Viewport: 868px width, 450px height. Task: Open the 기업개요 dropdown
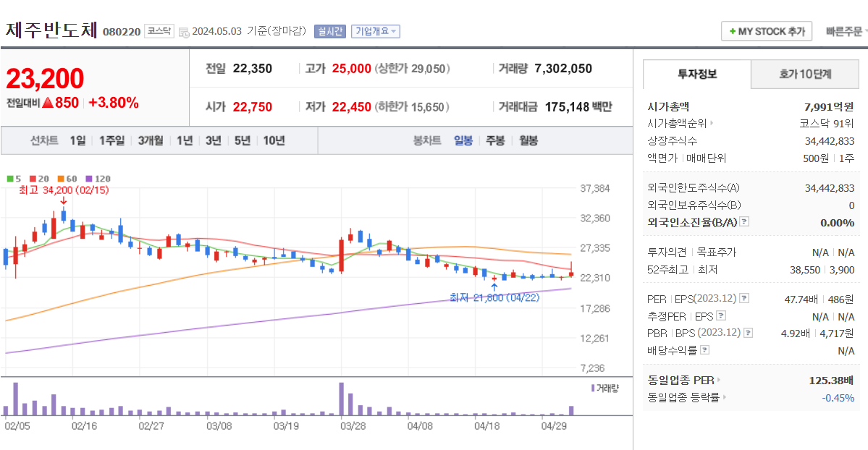click(375, 32)
